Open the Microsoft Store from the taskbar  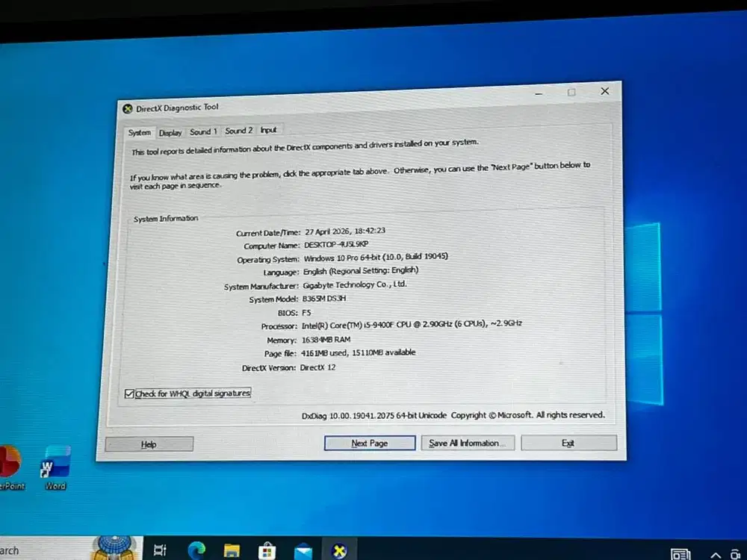267,551
